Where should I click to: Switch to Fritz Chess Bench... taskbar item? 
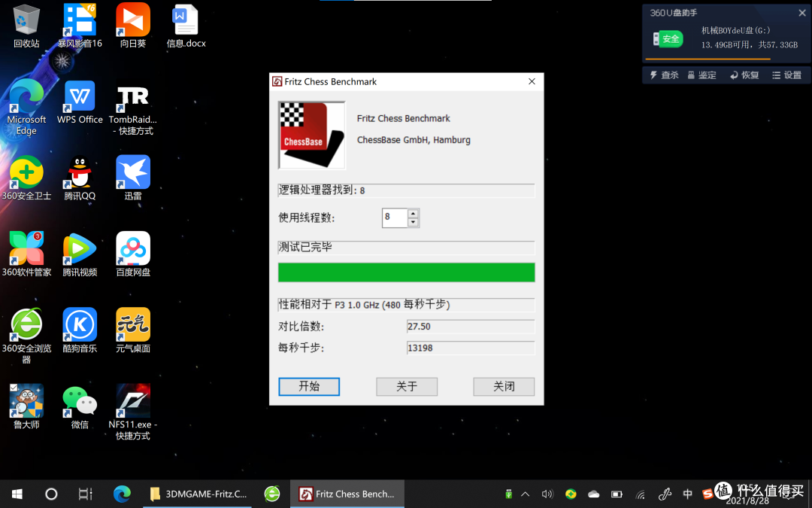point(347,494)
